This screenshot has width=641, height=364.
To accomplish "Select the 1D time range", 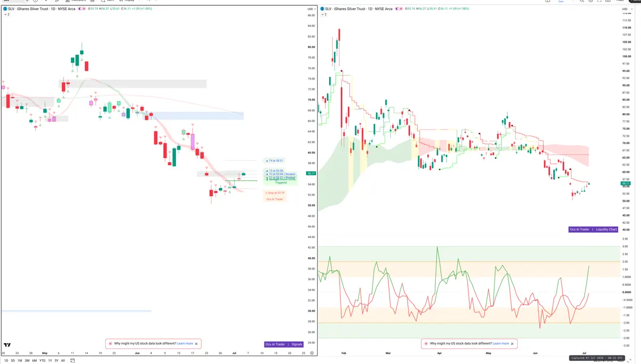I will click(x=6, y=361).
